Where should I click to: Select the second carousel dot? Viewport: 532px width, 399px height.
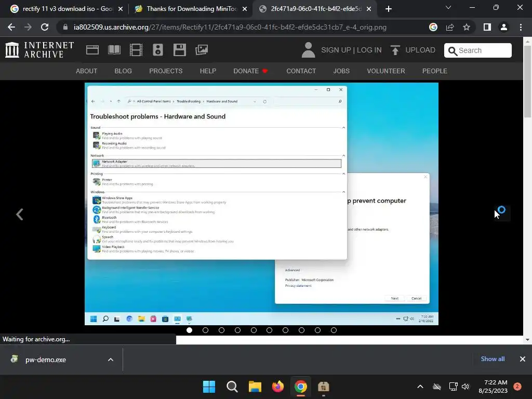point(205,330)
